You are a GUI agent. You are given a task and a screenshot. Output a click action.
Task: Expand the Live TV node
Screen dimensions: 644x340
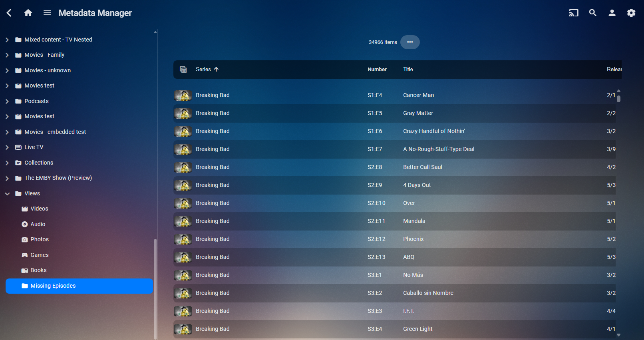click(x=7, y=147)
